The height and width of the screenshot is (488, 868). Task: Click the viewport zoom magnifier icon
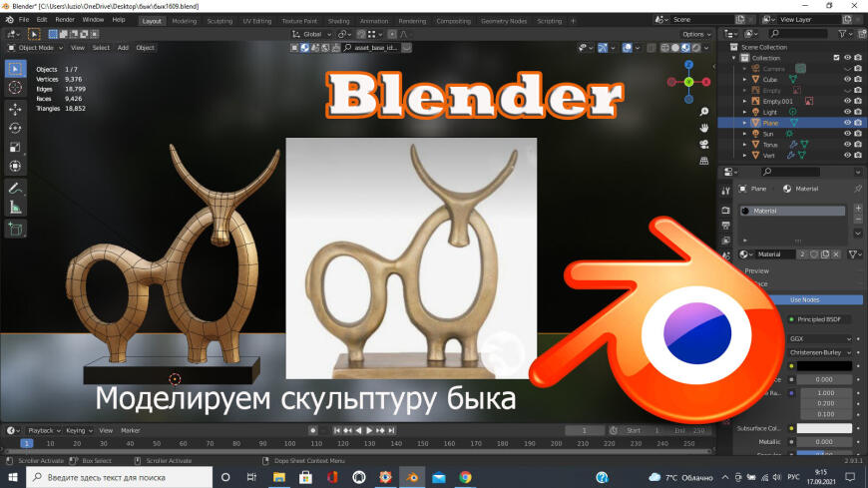704,112
